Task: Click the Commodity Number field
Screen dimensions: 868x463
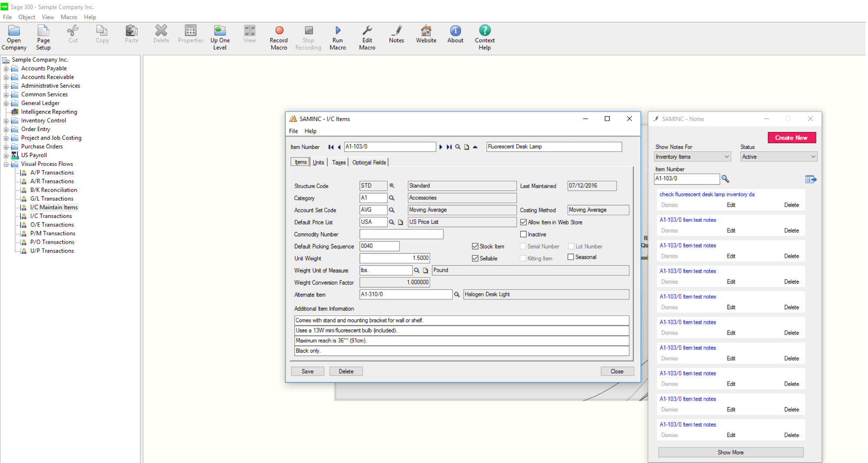Action: click(x=401, y=234)
